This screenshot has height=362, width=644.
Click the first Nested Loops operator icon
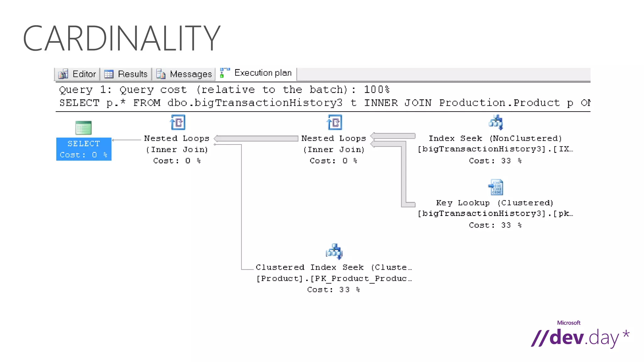click(x=178, y=122)
